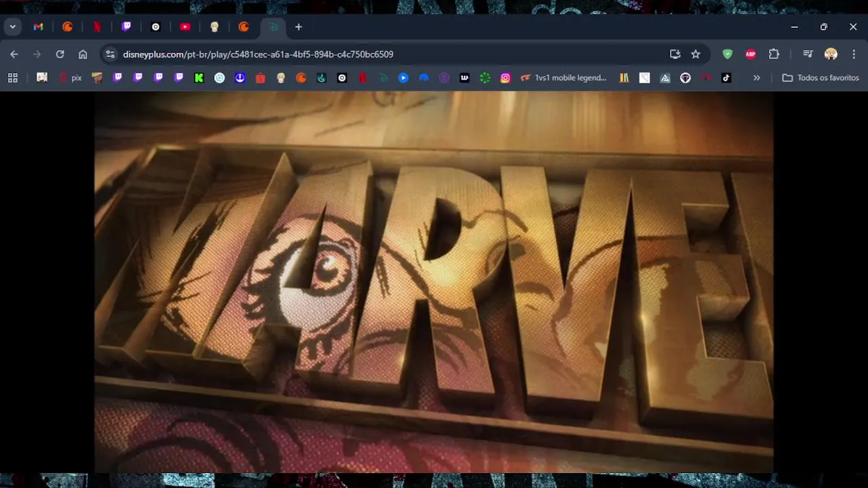Image resolution: width=868 pixels, height=488 pixels.
Task: Open the 1vs1 mobile legend bookmark
Action: [x=564, y=78]
